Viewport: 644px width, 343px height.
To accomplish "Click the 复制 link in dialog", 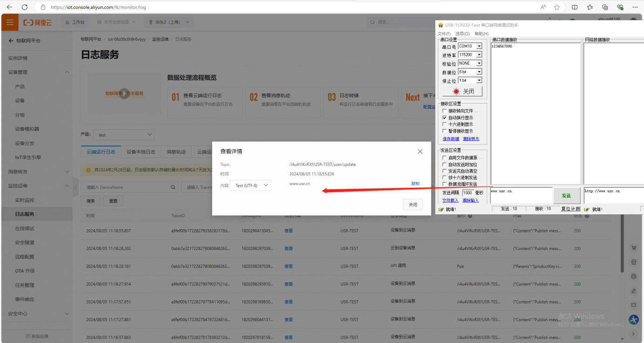I will (x=415, y=184).
